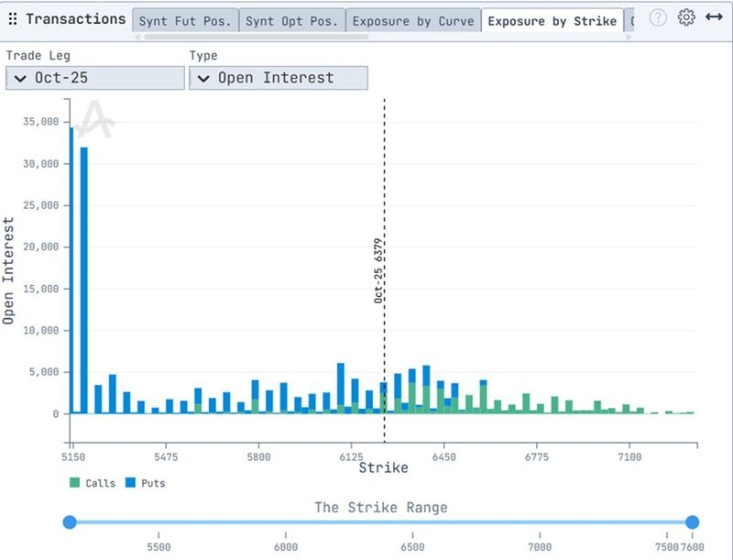733x560 pixels.
Task: Open the Trade Leg Oct-25 dropdown
Action: pyautogui.click(x=94, y=78)
